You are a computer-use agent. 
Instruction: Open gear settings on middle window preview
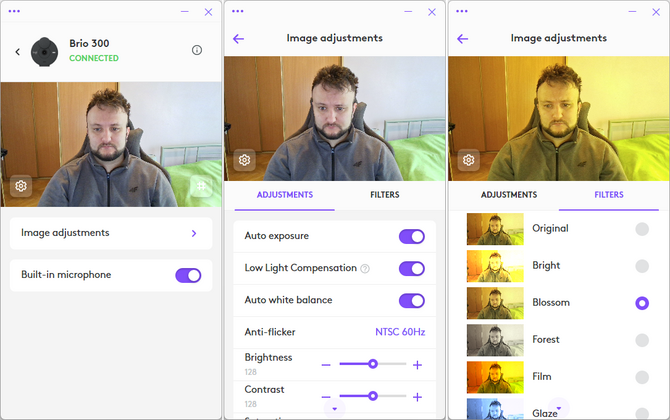point(244,160)
